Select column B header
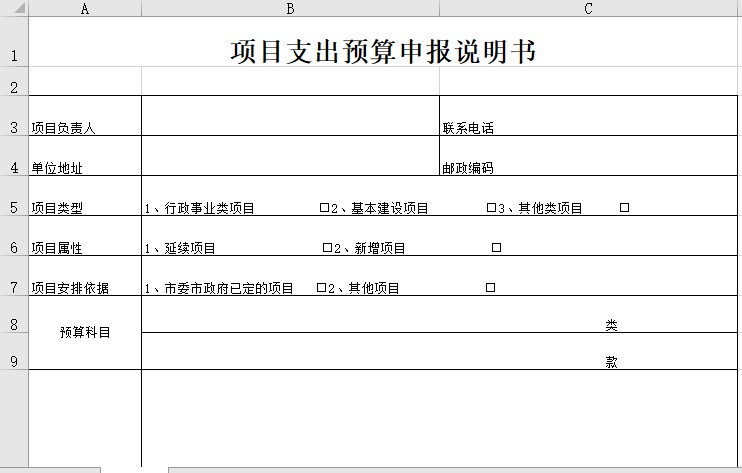This screenshot has height=473, width=742. tap(290, 9)
